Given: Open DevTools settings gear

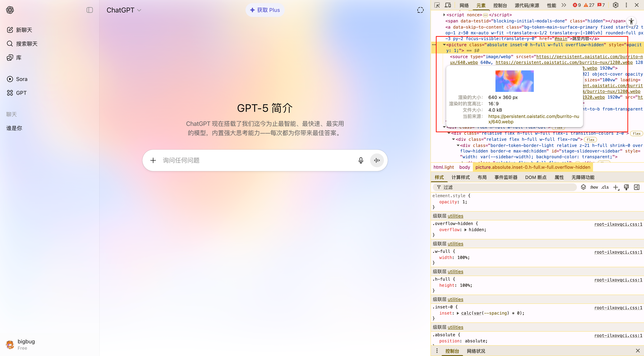Looking at the screenshot, I should [615, 5].
